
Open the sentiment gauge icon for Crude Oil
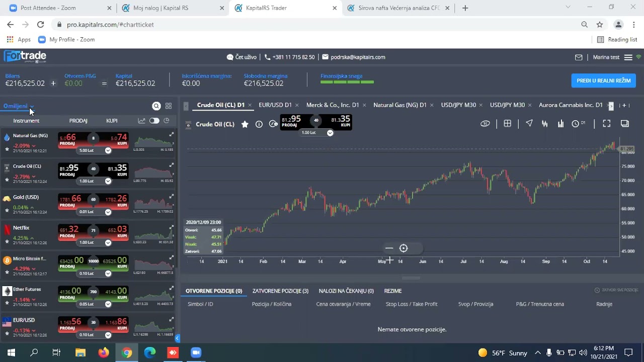[273, 124]
